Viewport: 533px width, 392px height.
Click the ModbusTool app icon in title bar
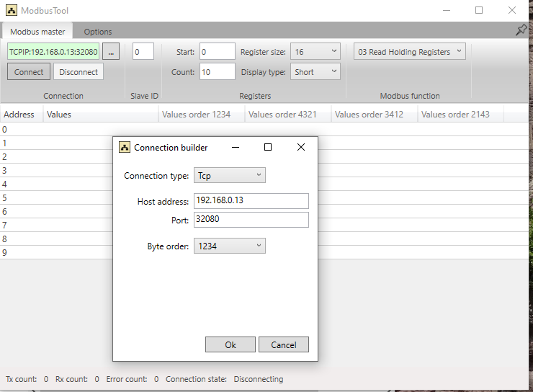(x=12, y=11)
